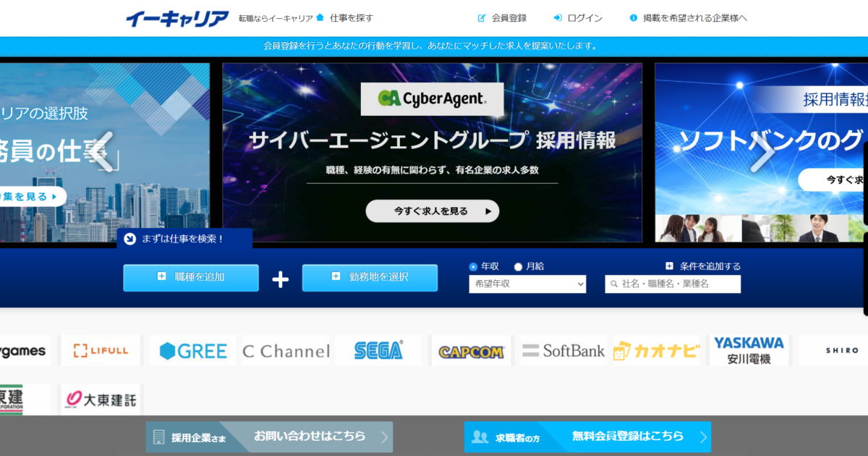
Task: Expand 条件を追加する options
Action: [702, 266]
